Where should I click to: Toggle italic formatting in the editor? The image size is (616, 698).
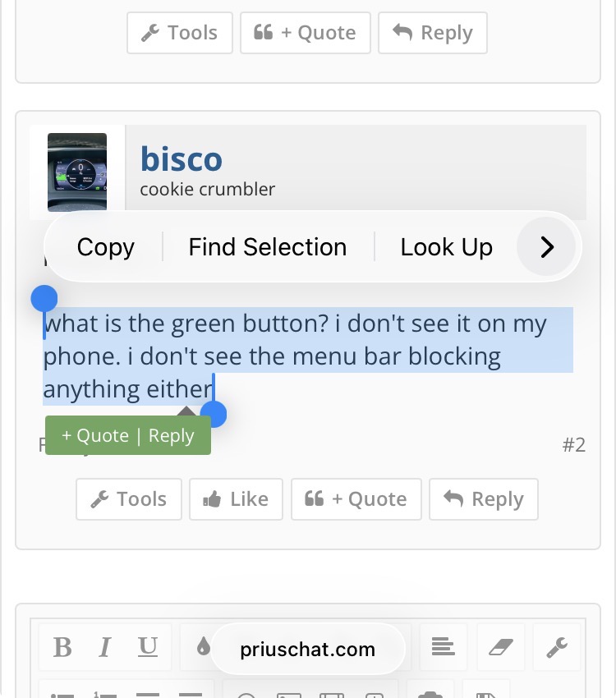click(105, 648)
